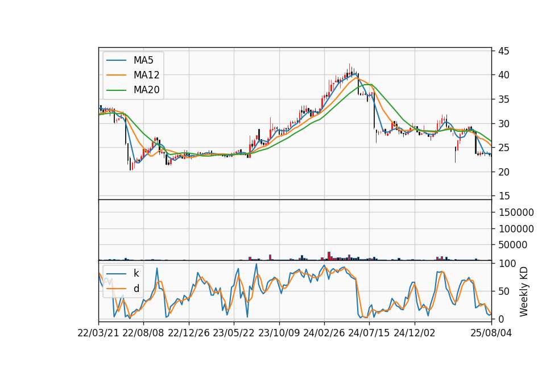Select the 22/08/08 date tick label
The width and height of the screenshot is (546, 392).
click(143, 333)
